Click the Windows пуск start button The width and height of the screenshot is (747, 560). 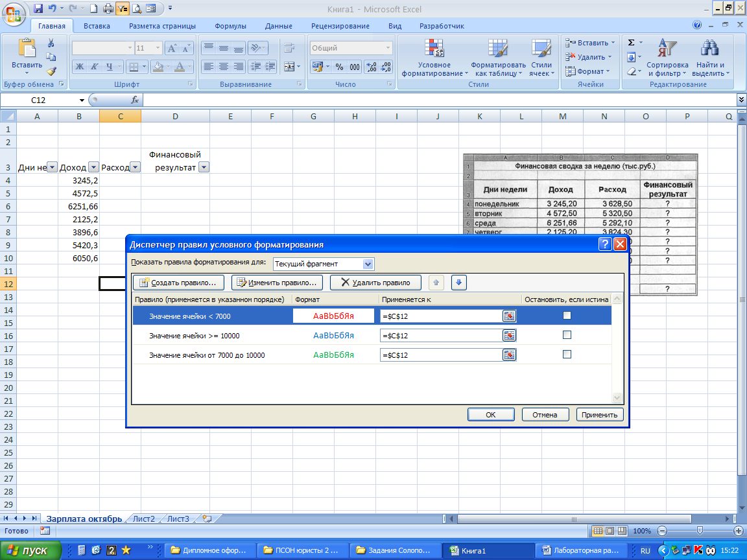pos(30,550)
